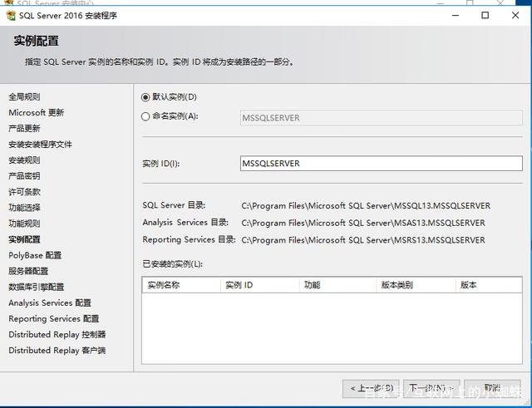Click the 取消 cancel button
532x408 pixels.
coord(492,388)
